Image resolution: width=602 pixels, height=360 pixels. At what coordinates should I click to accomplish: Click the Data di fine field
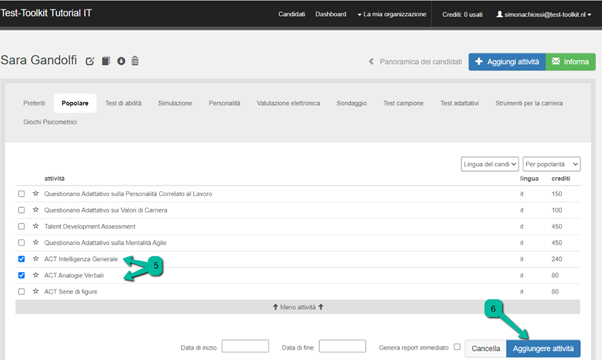tap(342, 346)
